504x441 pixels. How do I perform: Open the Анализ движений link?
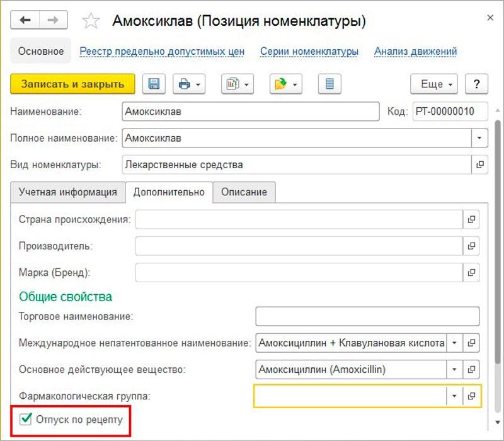click(x=415, y=51)
